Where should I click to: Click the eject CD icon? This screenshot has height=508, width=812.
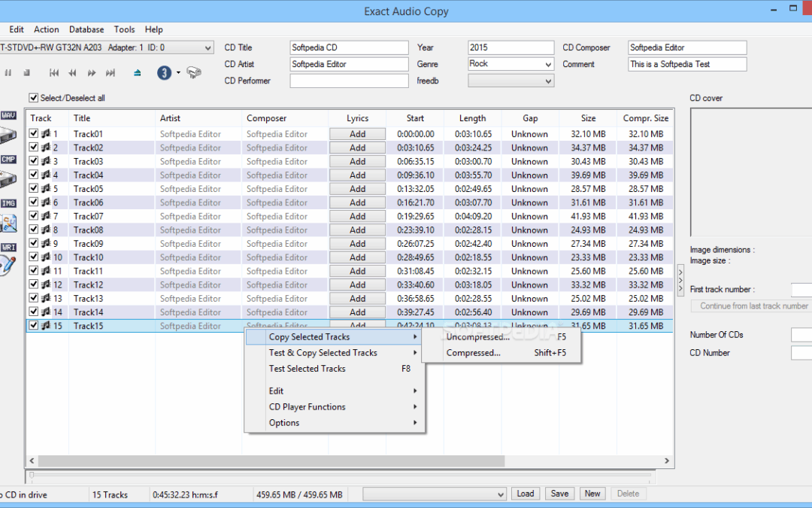137,73
